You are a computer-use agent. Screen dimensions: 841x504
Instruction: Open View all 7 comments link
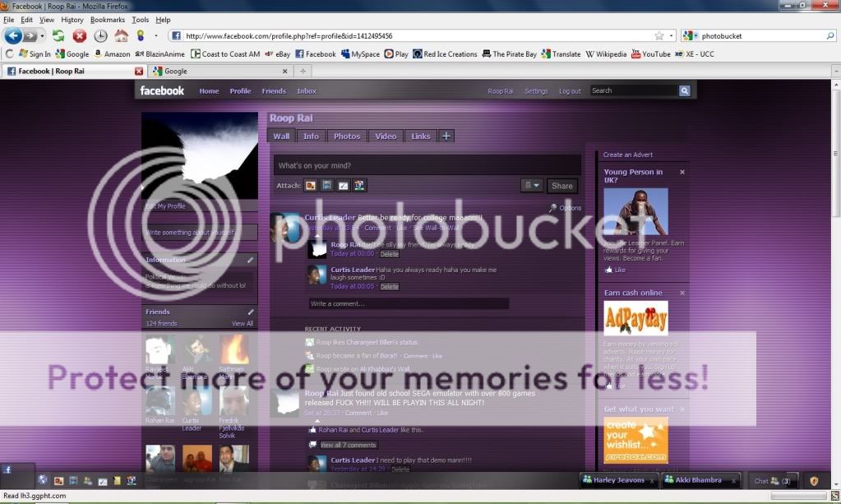[x=348, y=445]
